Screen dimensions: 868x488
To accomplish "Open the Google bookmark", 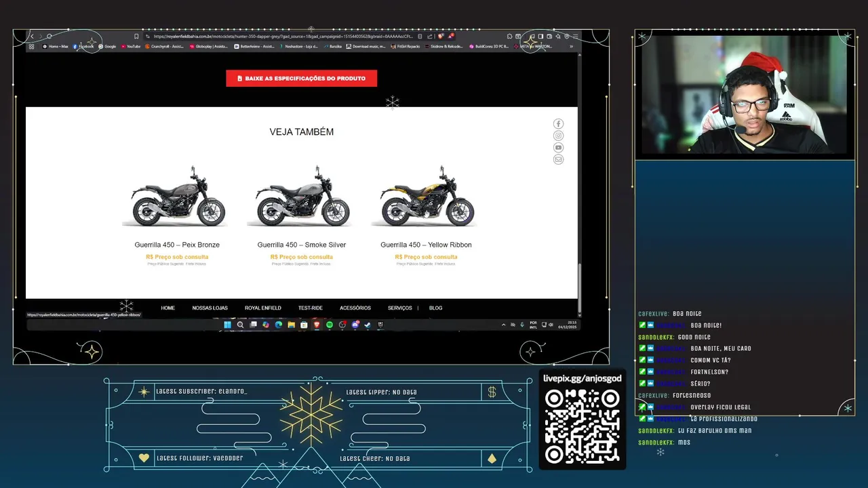I will 107,46.
